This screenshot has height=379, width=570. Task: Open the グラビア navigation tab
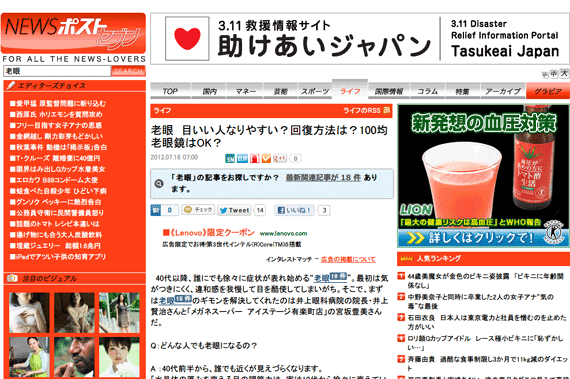pos(548,91)
